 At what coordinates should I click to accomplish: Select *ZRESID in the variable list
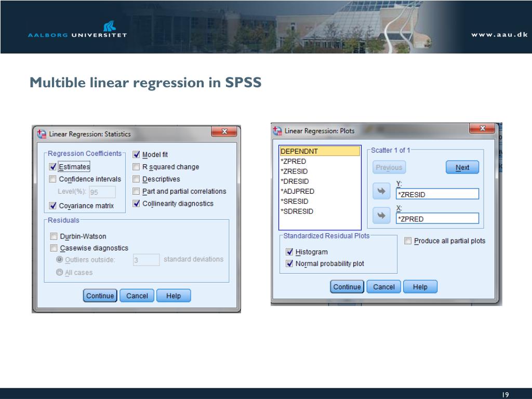pos(320,171)
